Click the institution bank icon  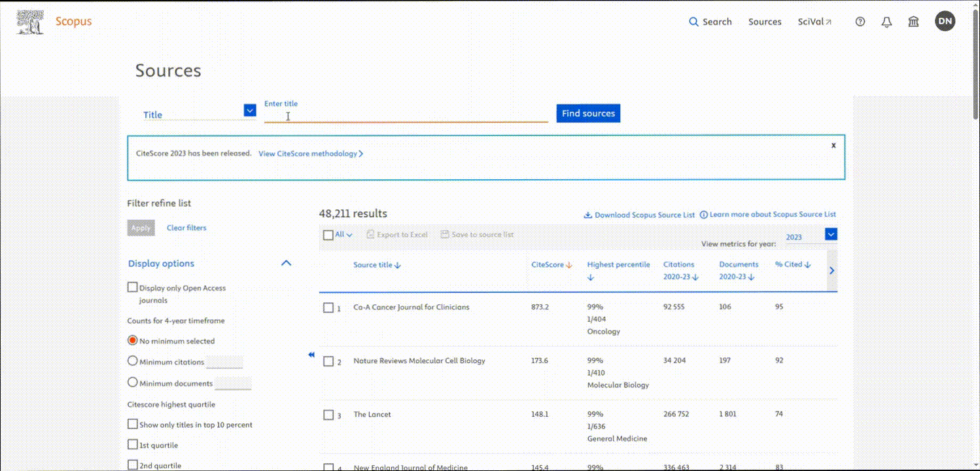point(913,22)
